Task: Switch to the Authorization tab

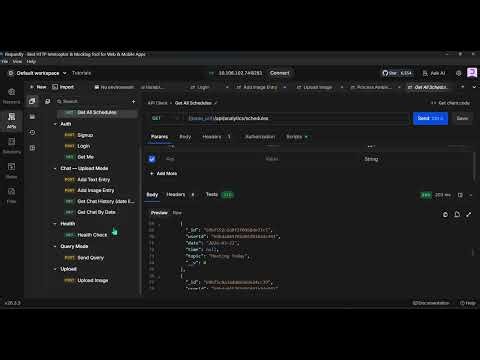Action: click(260, 137)
